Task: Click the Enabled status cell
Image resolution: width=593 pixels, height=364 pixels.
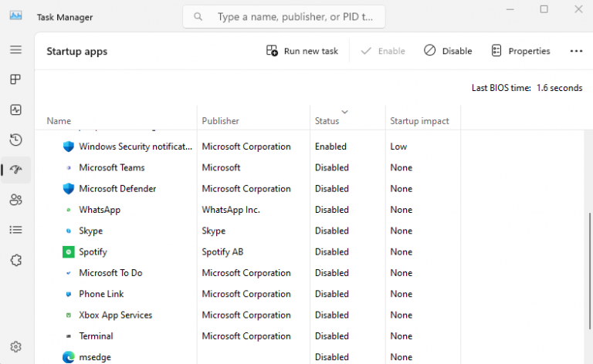Action: 330,147
